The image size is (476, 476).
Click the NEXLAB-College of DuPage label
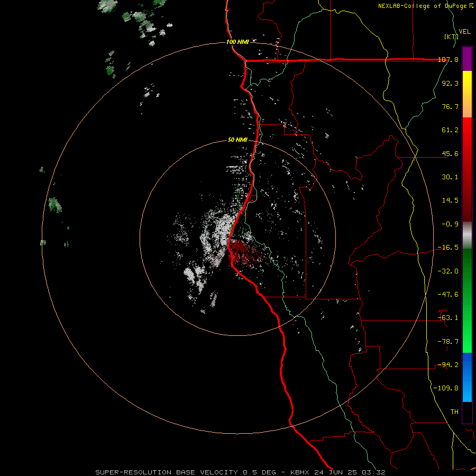click(x=423, y=6)
